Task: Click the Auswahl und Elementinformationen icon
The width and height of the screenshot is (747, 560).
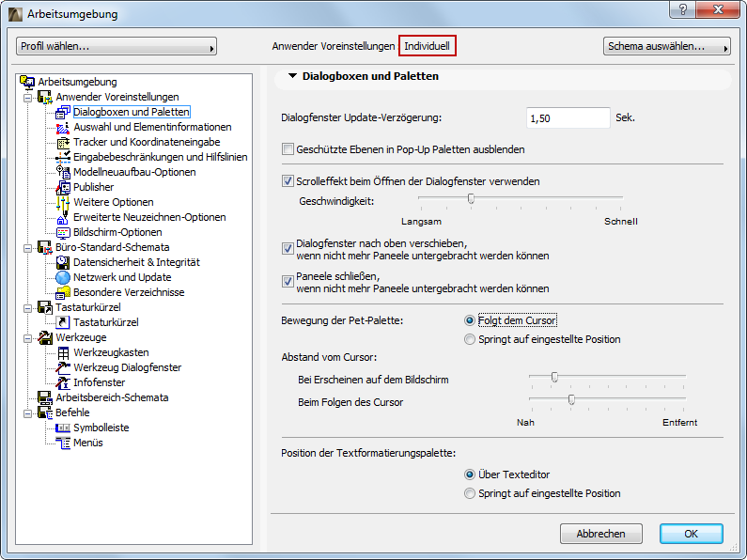Action: 63,127
